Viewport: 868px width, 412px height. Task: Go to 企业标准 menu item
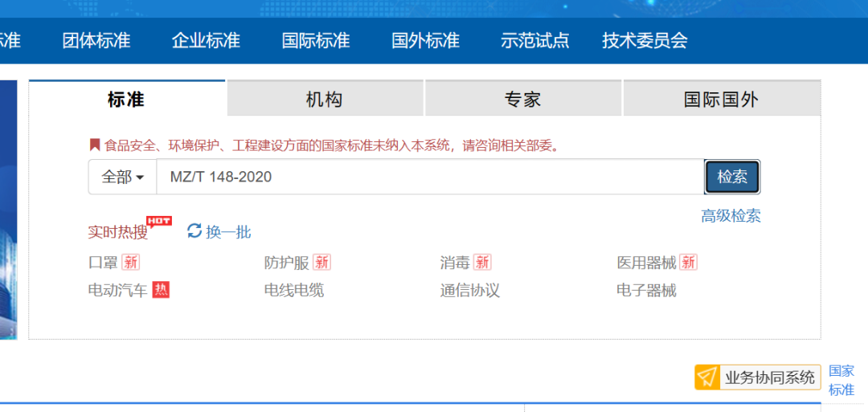tap(206, 40)
